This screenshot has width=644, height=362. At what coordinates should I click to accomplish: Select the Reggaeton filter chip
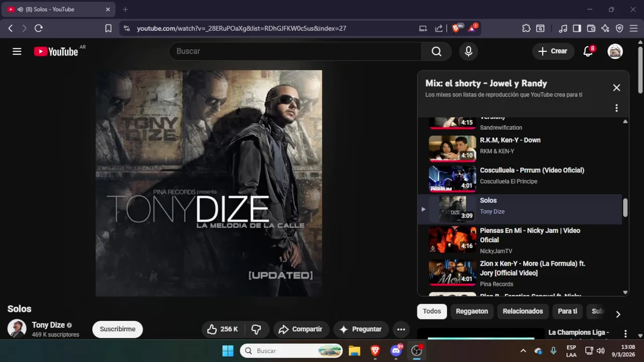472,311
